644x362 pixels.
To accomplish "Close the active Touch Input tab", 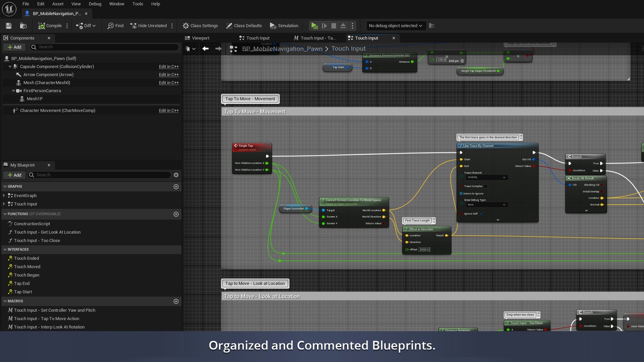I will pyautogui.click(x=393, y=38).
